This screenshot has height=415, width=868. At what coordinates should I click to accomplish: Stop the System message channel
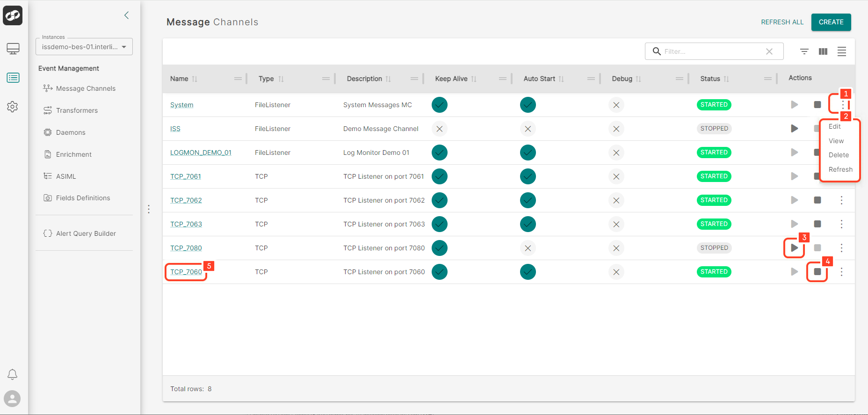pyautogui.click(x=817, y=104)
